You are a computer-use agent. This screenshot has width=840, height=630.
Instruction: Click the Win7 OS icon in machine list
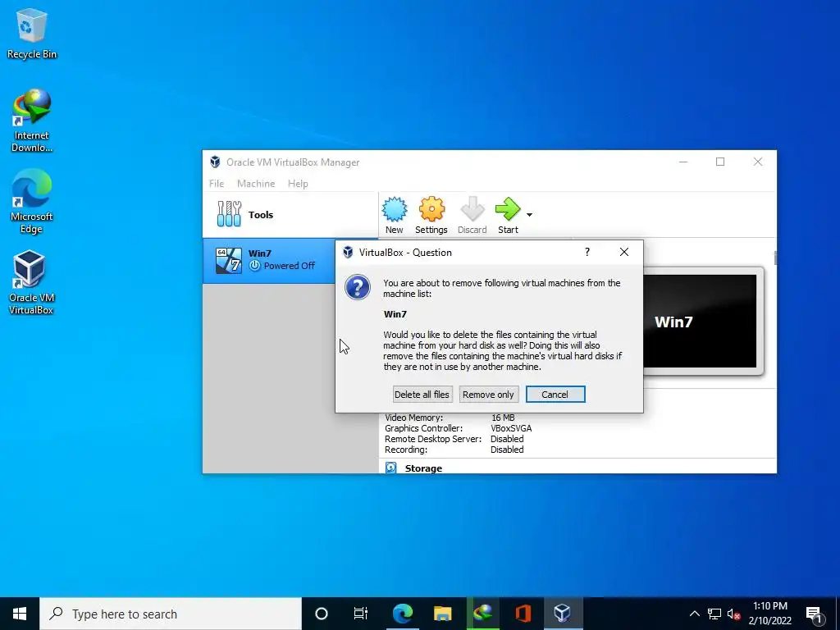(x=229, y=261)
